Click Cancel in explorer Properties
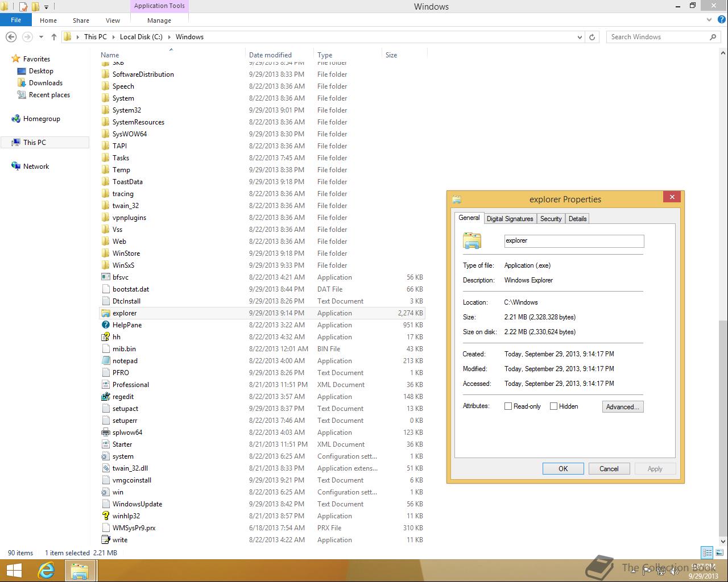Viewport: 728px width, 582px height. [609, 469]
